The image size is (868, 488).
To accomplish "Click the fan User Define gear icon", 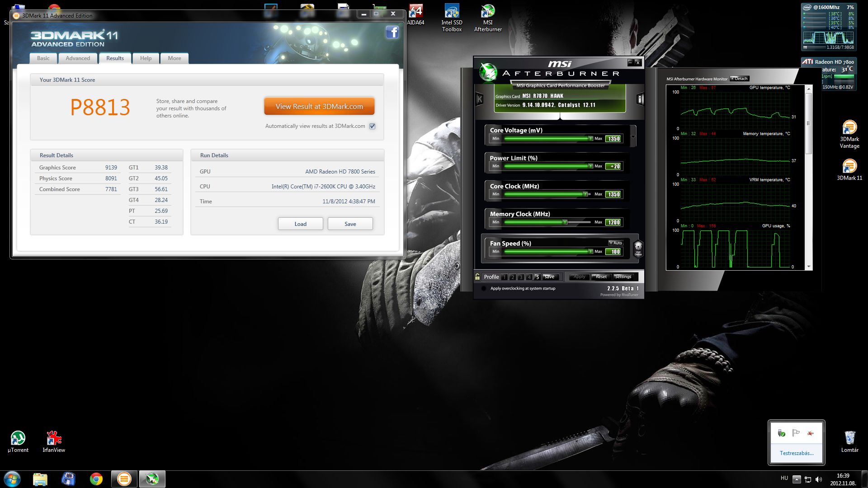I will point(638,248).
